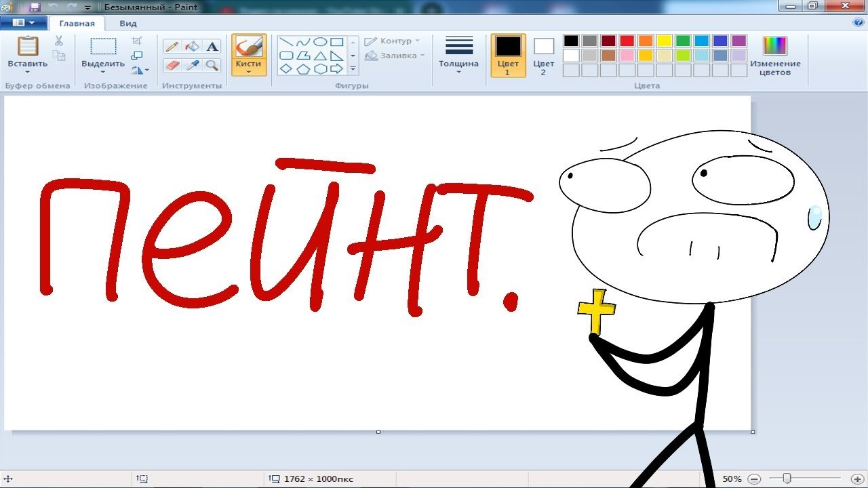Viewport: 868px width, 488px height.
Task: Activate the Цвет 1 color selector
Action: [x=508, y=56]
